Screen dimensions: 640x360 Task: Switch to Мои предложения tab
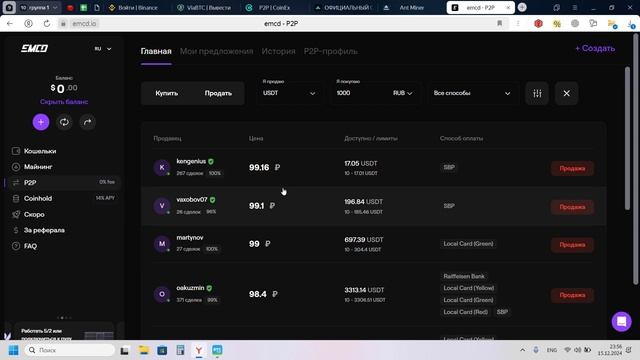click(x=216, y=51)
